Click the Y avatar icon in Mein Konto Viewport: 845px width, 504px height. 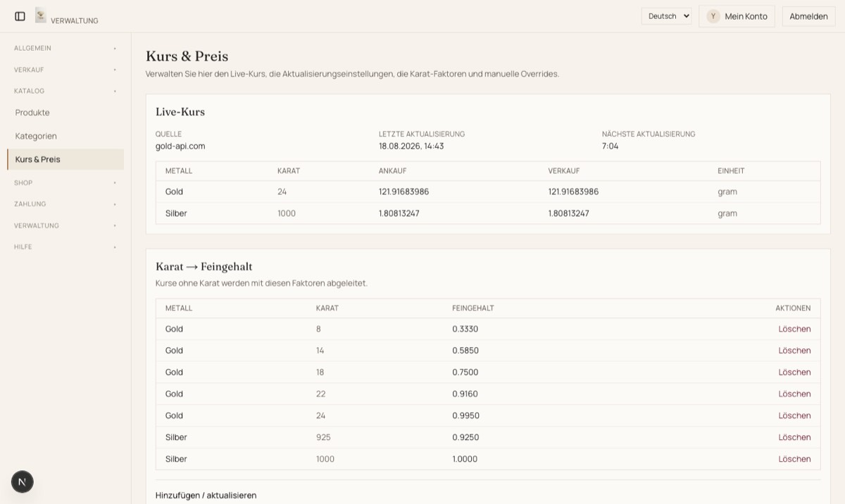(x=713, y=16)
